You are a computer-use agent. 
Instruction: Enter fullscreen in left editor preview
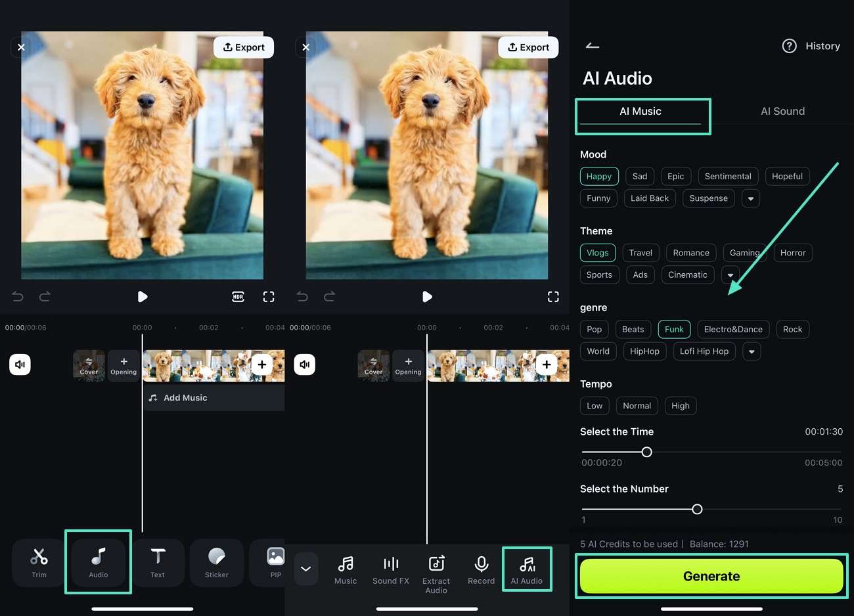[x=269, y=297]
